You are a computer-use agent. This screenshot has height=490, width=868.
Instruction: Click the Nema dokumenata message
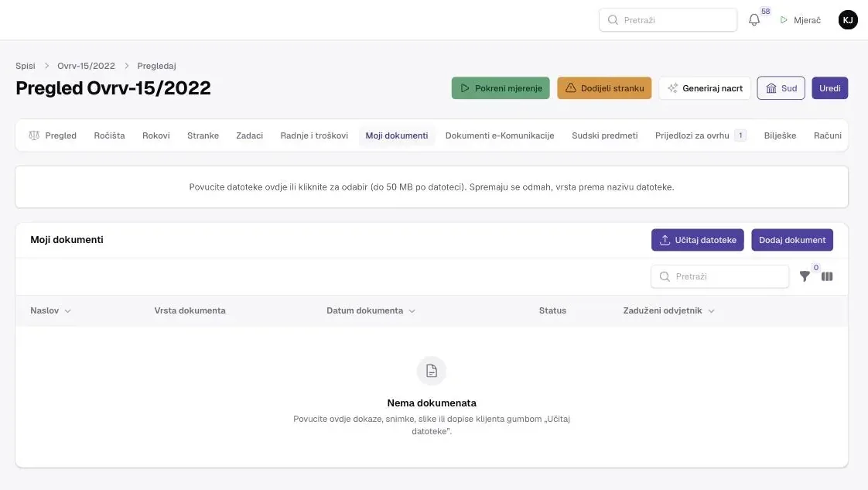[432, 403]
